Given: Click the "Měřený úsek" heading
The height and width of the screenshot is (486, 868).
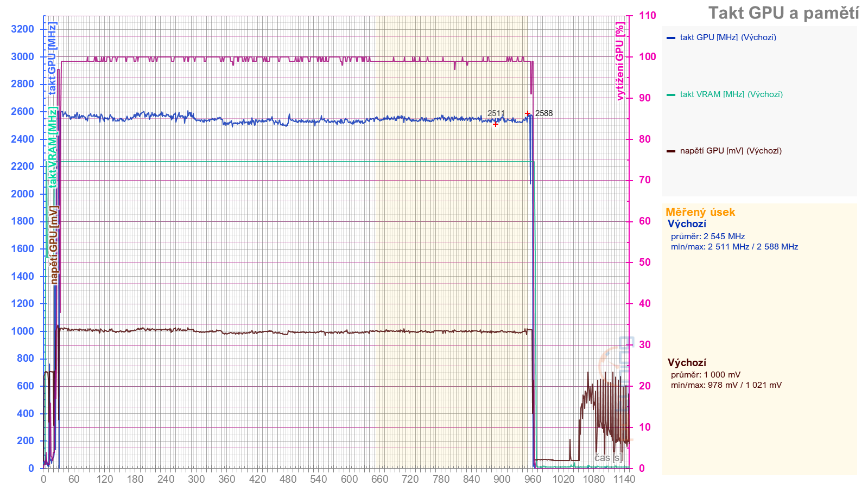Looking at the screenshot, I should (x=700, y=212).
